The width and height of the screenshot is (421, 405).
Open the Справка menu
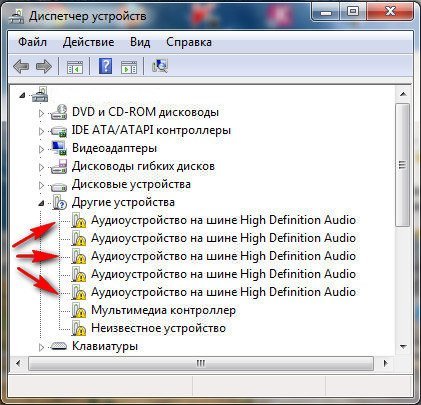point(189,42)
